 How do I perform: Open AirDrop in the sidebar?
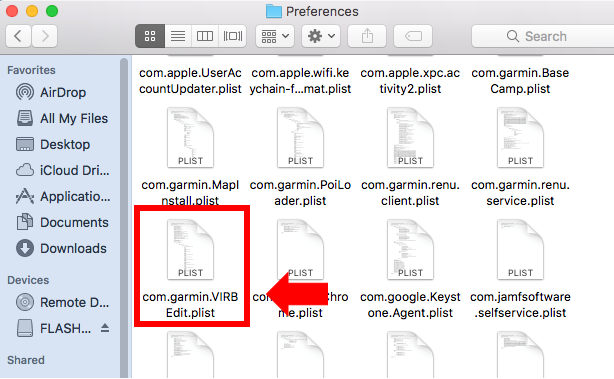click(63, 92)
